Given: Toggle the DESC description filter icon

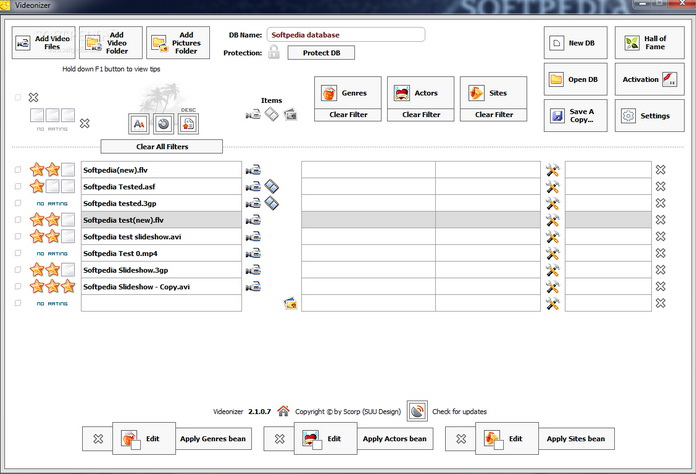Looking at the screenshot, I should pyautogui.click(x=188, y=124).
